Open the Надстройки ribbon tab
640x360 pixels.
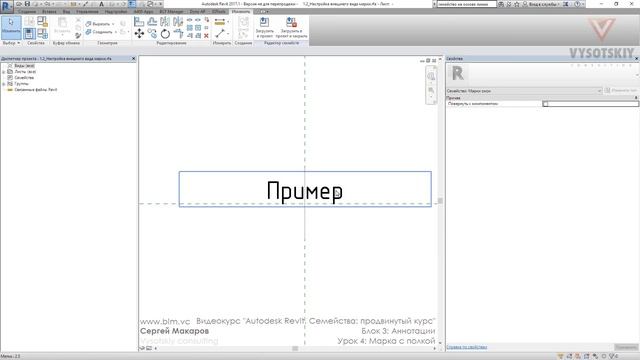click(x=116, y=11)
